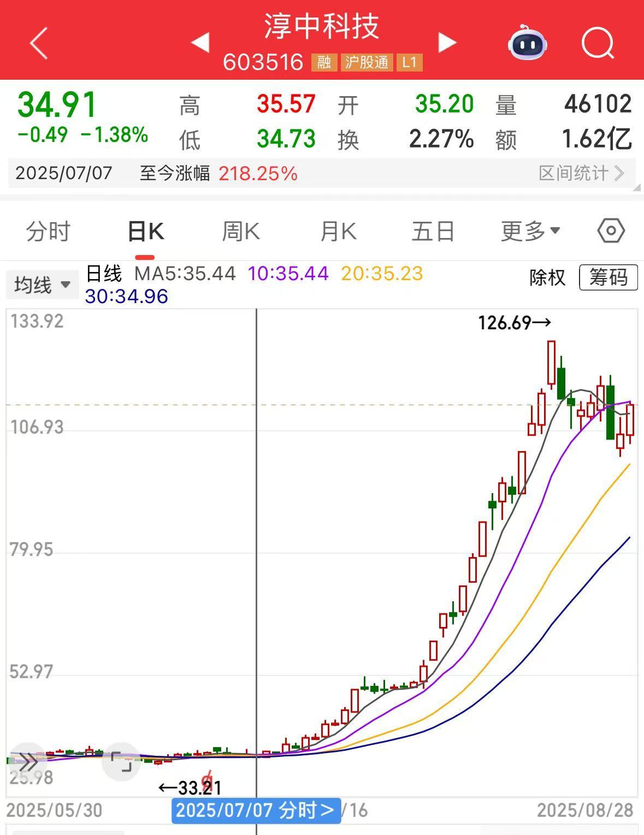The image size is (644, 835).
Task: Toggle the 筹码 chip distribution button
Action: click(607, 277)
